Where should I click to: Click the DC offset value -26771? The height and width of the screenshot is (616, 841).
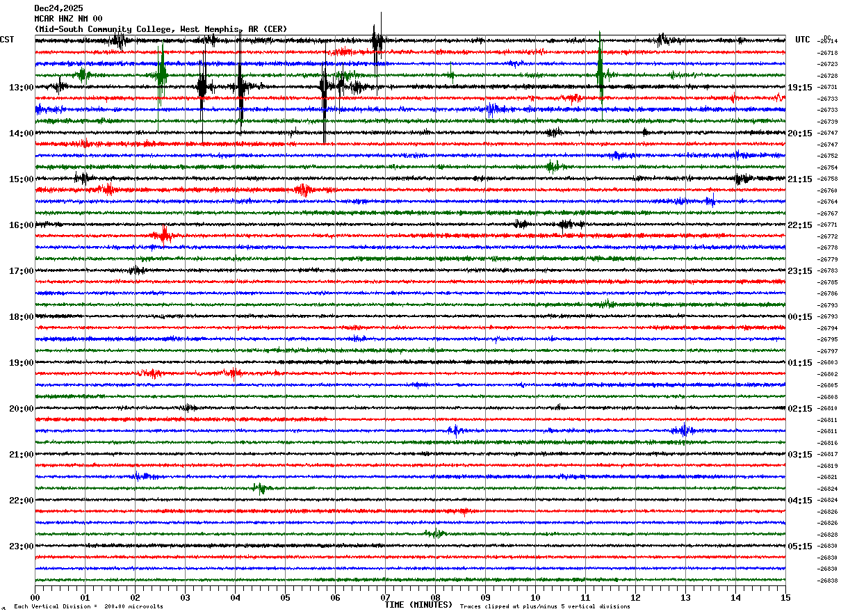point(828,225)
